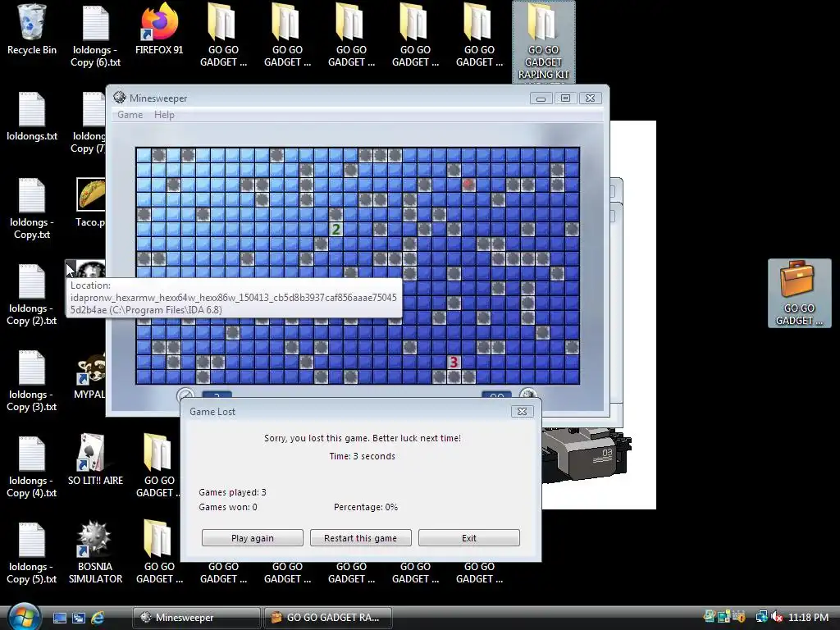Launch Internet Explorer from quick launch

coord(98,618)
